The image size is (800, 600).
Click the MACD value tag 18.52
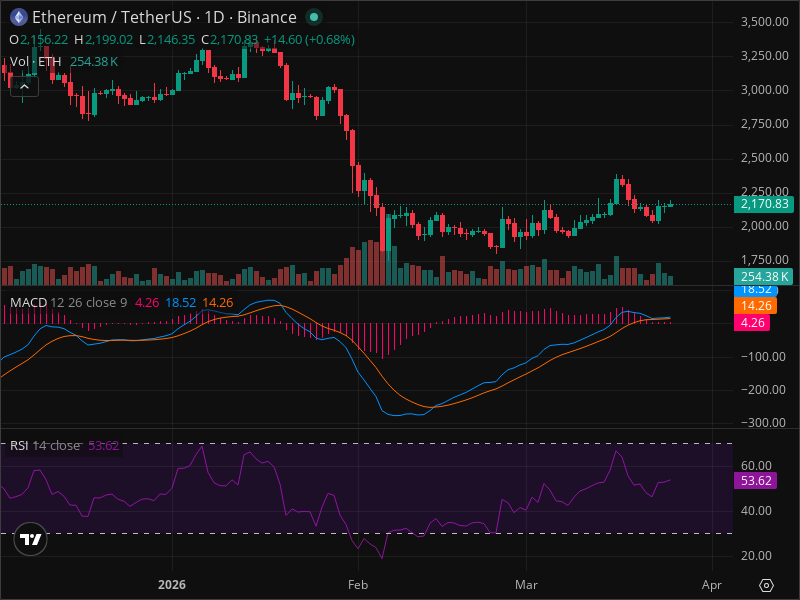click(x=755, y=290)
